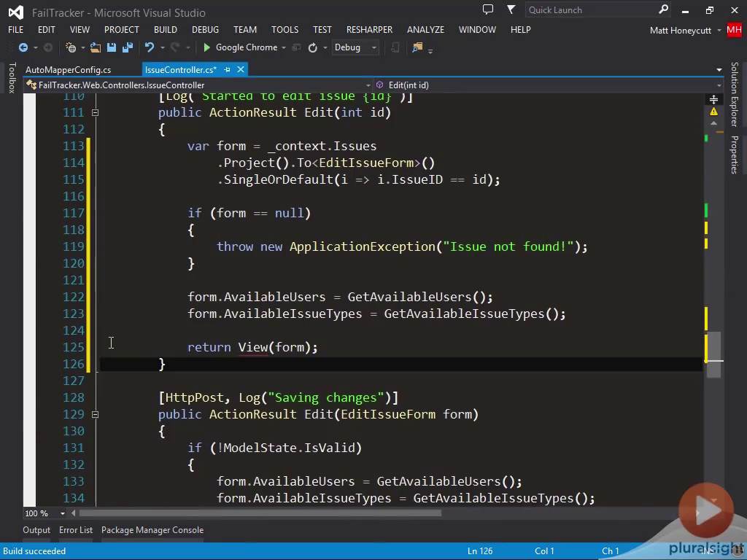This screenshot has width=747, height=560.
Task: Expand the Toolbox side panel
Action: pos(12,77)
